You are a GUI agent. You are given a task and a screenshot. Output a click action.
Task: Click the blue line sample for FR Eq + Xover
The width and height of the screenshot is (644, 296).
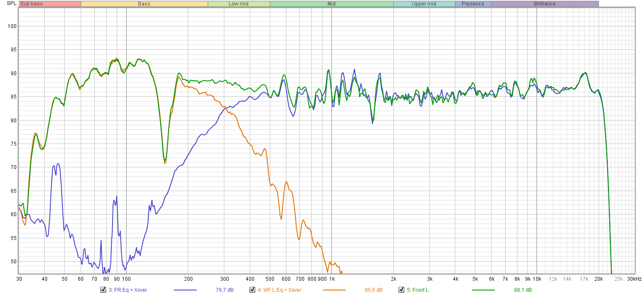pyautogui.click(x=186, y=290)
